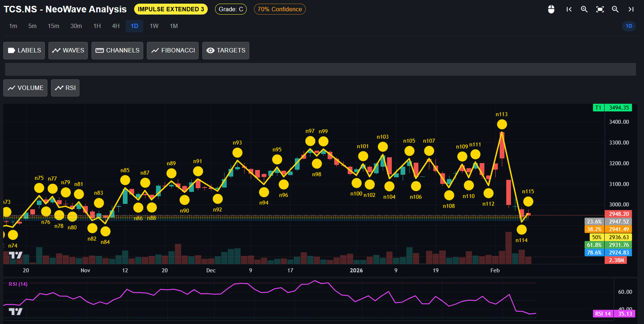
Task: Zoom in on the chart
Action: [584, 9]
